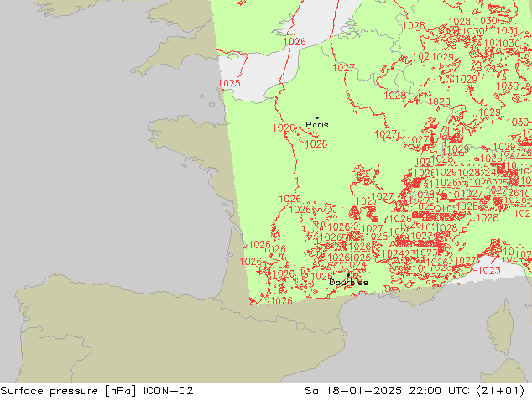Click the 'Sa 18-01-2025 22:00 UTC (21+01)' timestamp
Viewport: 532px width, 411px height.
click(415, 391)
